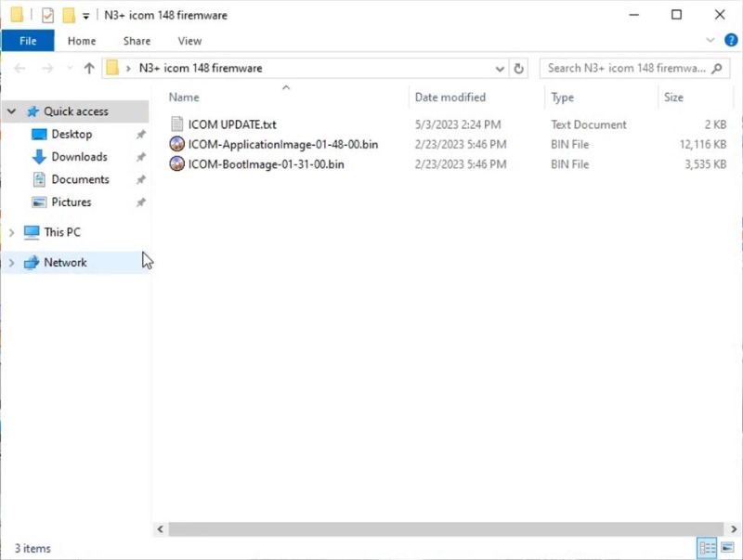The image size is (743, 560).
Task: Sort files by Date modified column
Action: pyautogui.click(x=450, y=98)
